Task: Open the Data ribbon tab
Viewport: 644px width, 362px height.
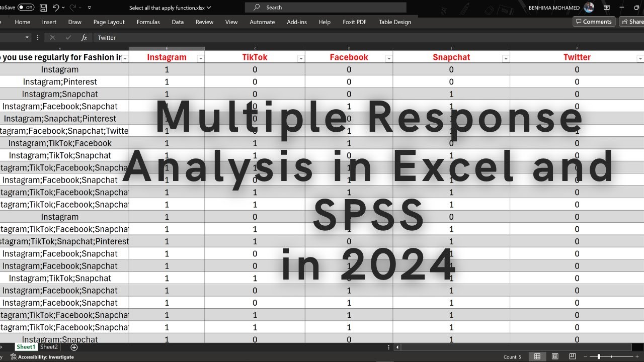Action: coord(178,22)
